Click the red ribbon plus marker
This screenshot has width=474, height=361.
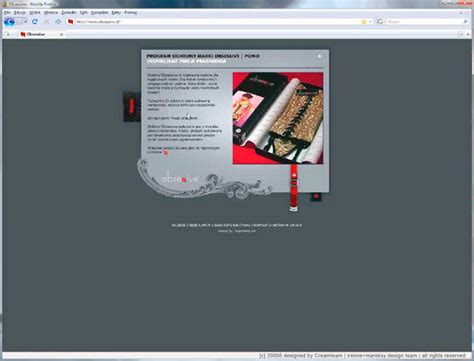294,176
